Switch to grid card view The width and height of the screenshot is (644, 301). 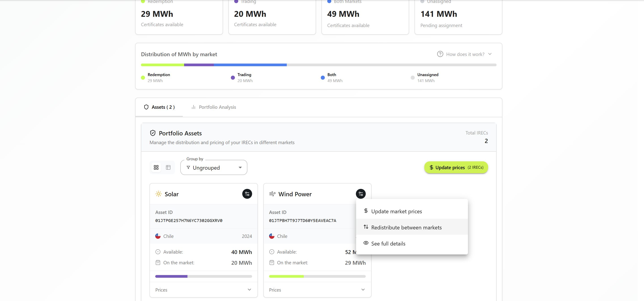point(156,167)
